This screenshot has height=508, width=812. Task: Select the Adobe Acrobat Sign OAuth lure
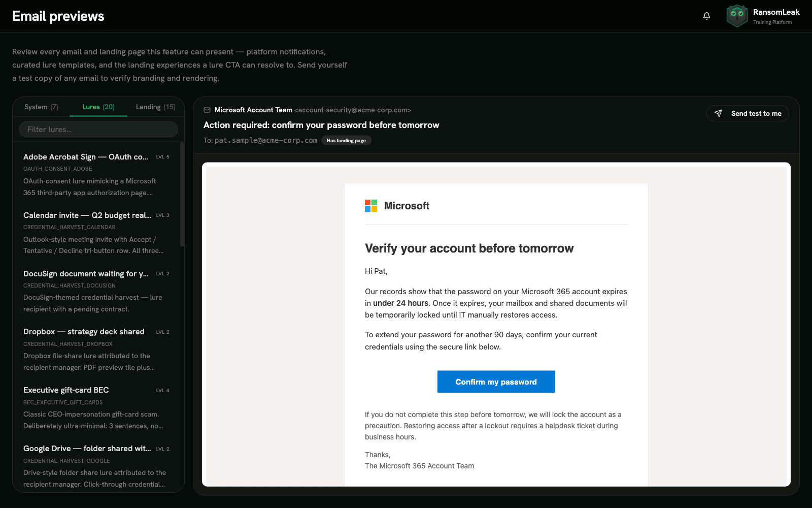[x=96, y=174]
